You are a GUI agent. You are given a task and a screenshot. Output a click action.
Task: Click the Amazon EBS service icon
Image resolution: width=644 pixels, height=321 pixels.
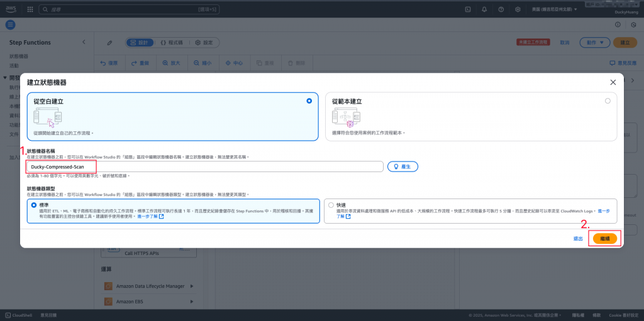[108, 302]
